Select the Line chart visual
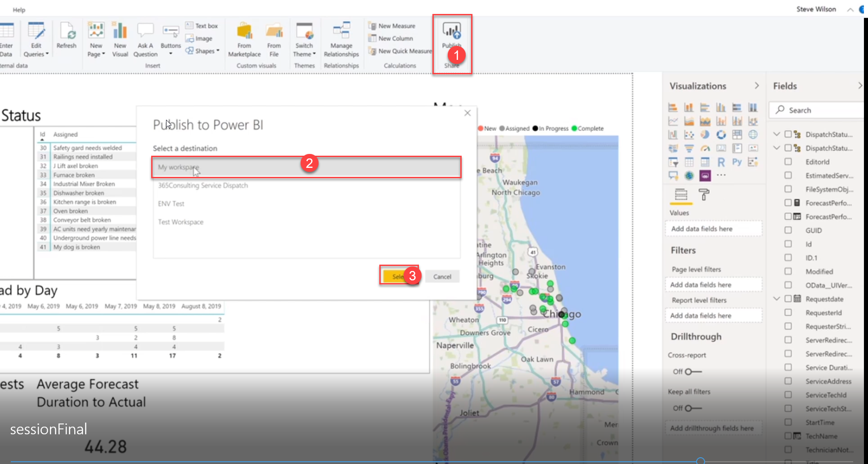Screen dimensions: 868x464 click(x=673, y=121)
